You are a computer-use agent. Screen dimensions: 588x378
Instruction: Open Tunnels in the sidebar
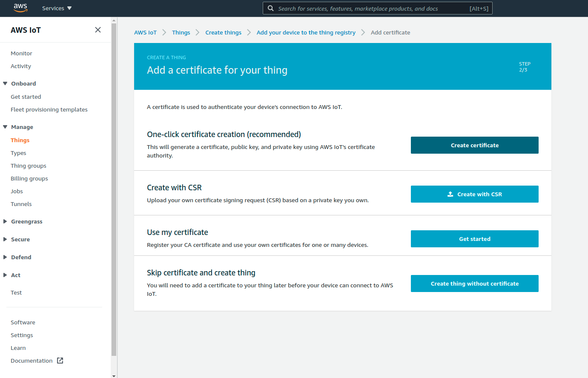click(21, 204)
